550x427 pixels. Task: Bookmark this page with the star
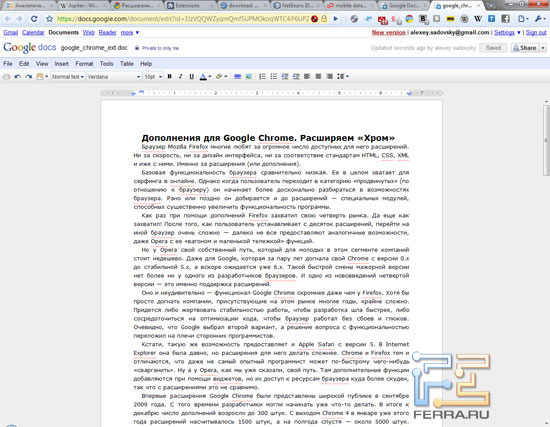(x=49, y=19)
